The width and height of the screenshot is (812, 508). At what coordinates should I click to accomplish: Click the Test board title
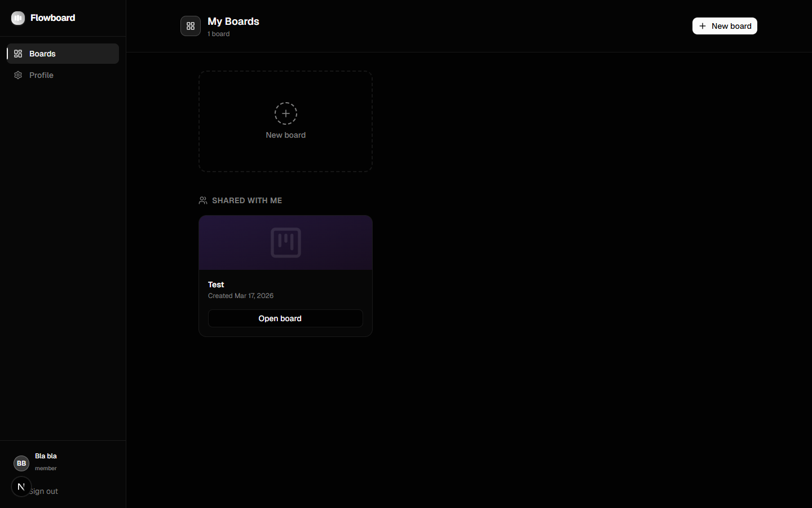click(216, 284)
